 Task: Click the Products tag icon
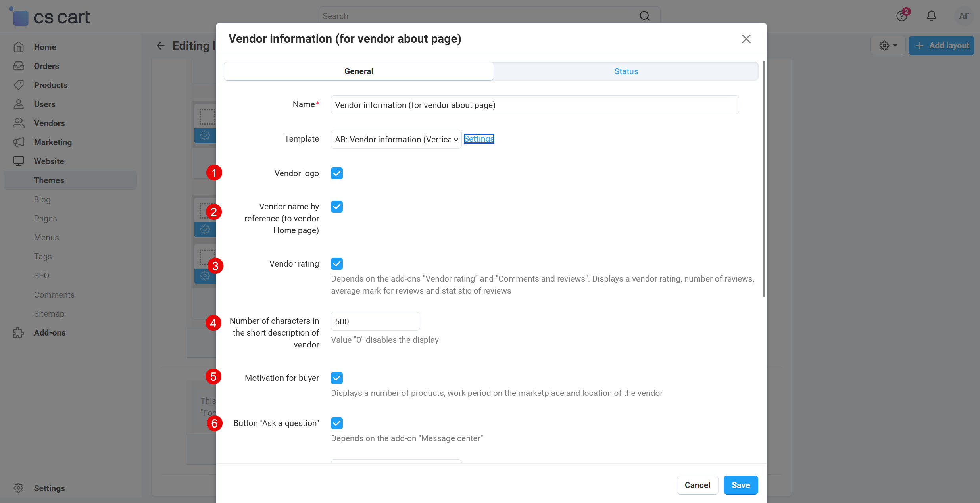19,85
